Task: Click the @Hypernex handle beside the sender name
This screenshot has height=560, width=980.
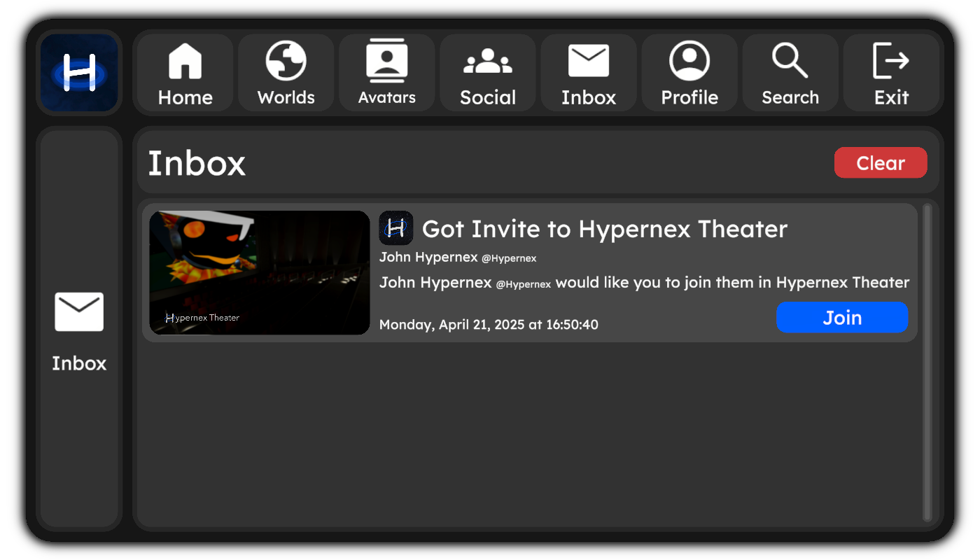Action: (509, 258)
